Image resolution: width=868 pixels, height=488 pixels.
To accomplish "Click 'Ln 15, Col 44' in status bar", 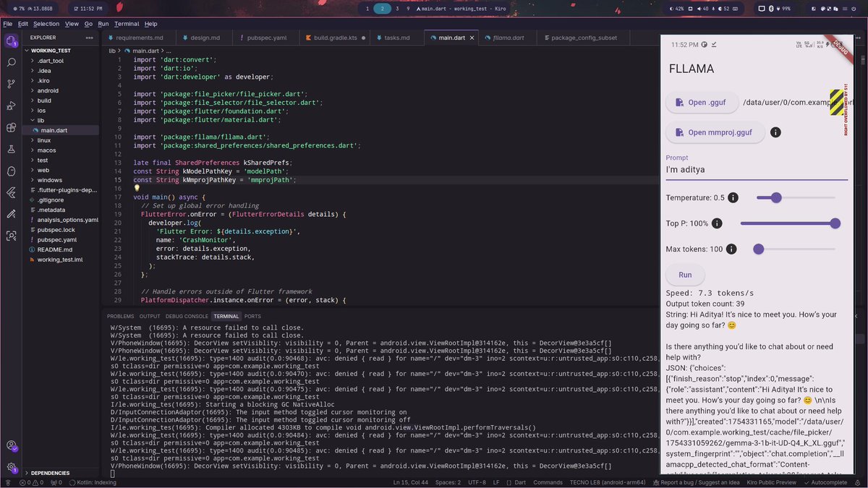I will pos(411,482).
